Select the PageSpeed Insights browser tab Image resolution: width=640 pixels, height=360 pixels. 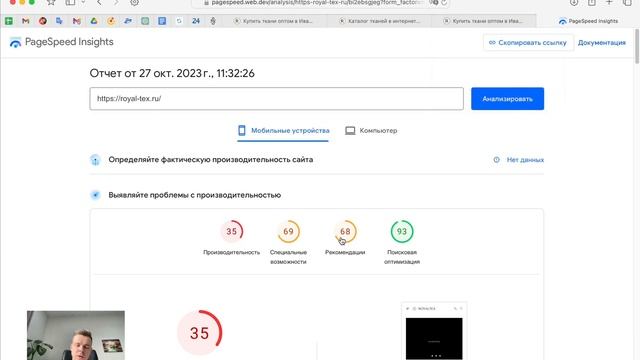[x=588, y=21]
